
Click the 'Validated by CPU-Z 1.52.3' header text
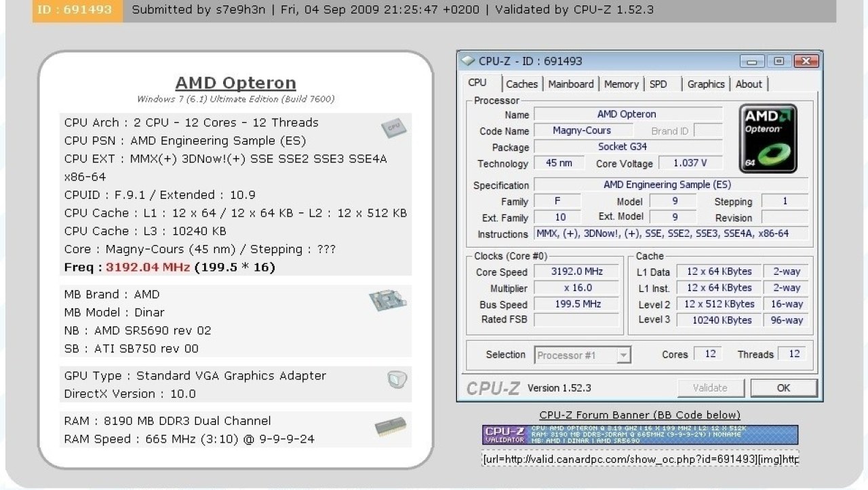click(x=574, y=10)
